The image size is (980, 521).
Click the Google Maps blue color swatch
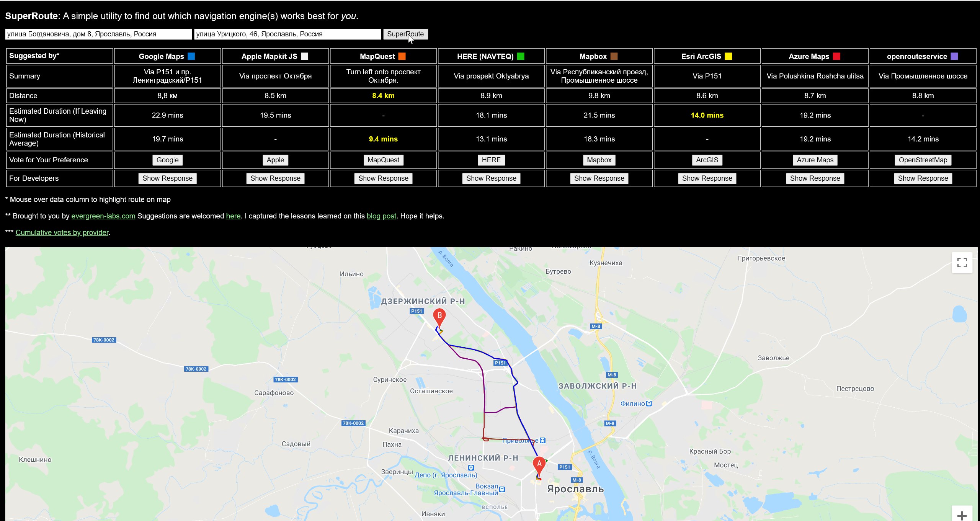point(191,56)
